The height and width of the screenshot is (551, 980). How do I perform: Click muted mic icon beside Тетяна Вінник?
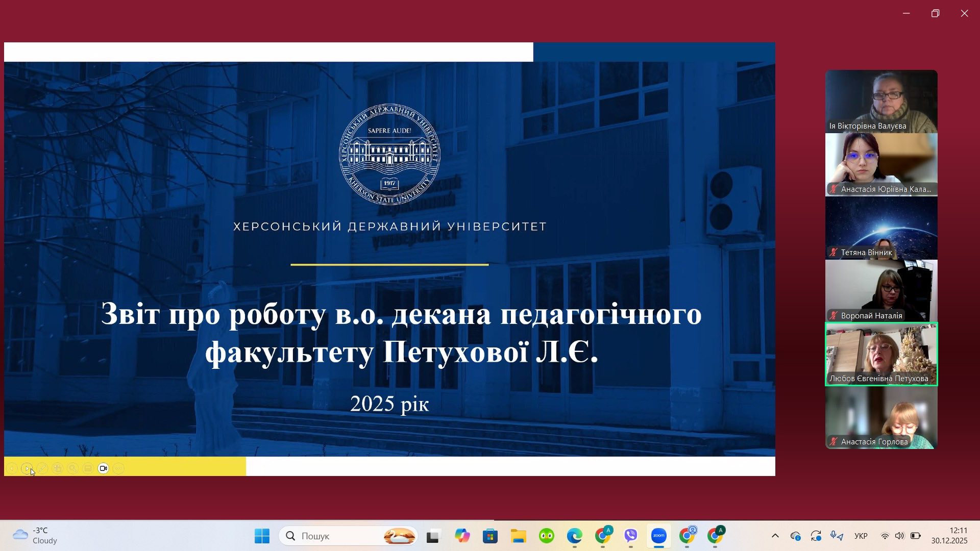(x=834, y=253)
